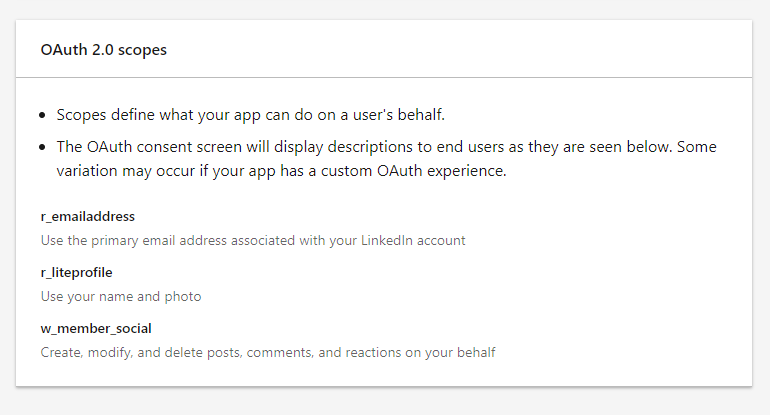Image resolution: width=770 pixels, height=415 pixels.
Task: Click the r_liteprofile scope name
Action: 83,272
